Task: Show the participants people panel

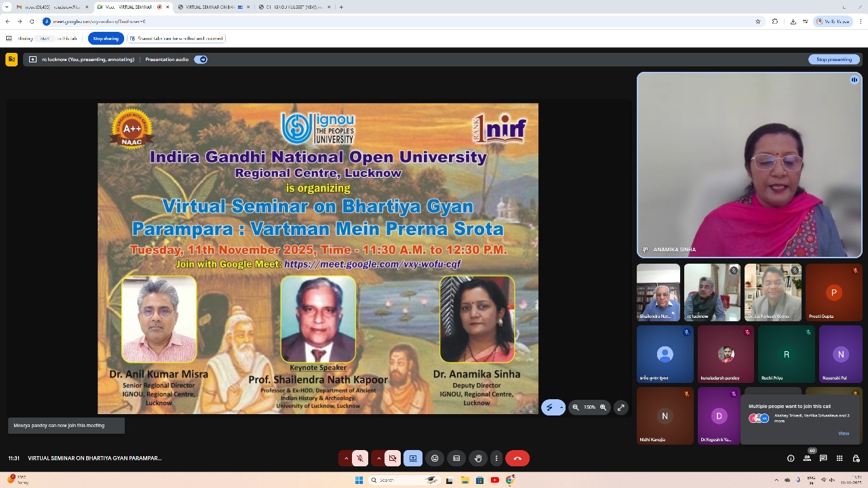Action: tap(807, 459)
